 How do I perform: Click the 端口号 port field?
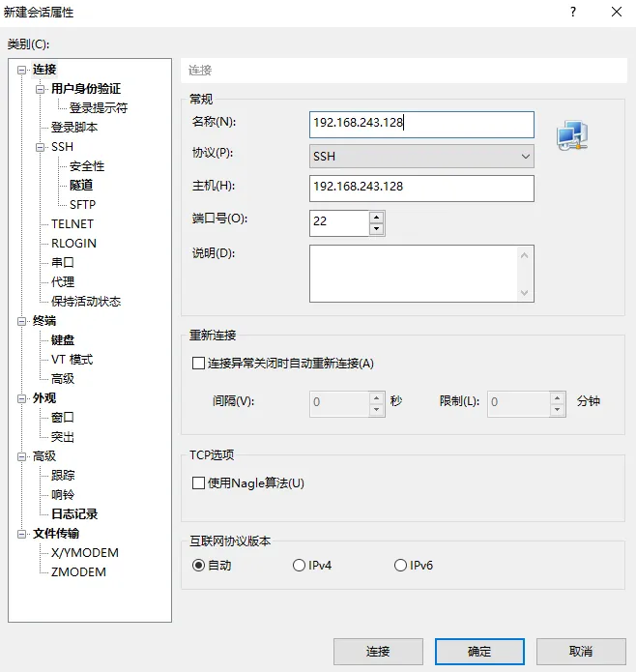click(x=339, y=222)
